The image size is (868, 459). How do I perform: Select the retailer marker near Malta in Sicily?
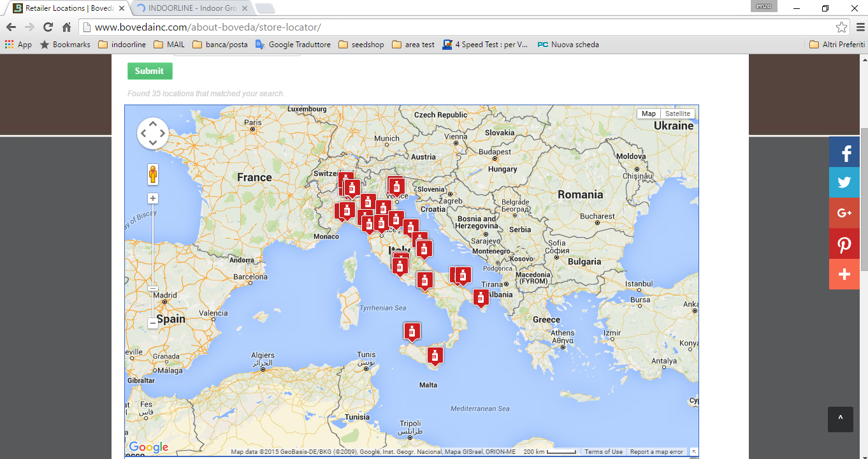435,355
